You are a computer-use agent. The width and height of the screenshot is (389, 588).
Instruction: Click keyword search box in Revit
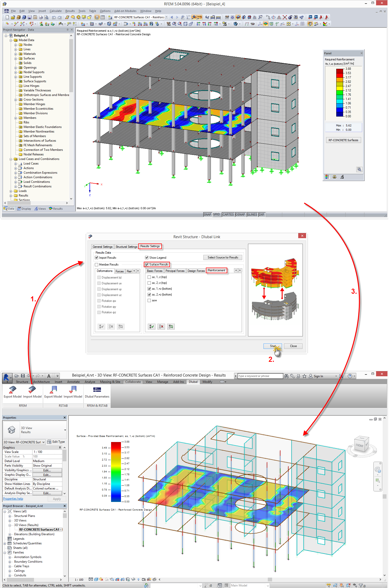[260, 376]
